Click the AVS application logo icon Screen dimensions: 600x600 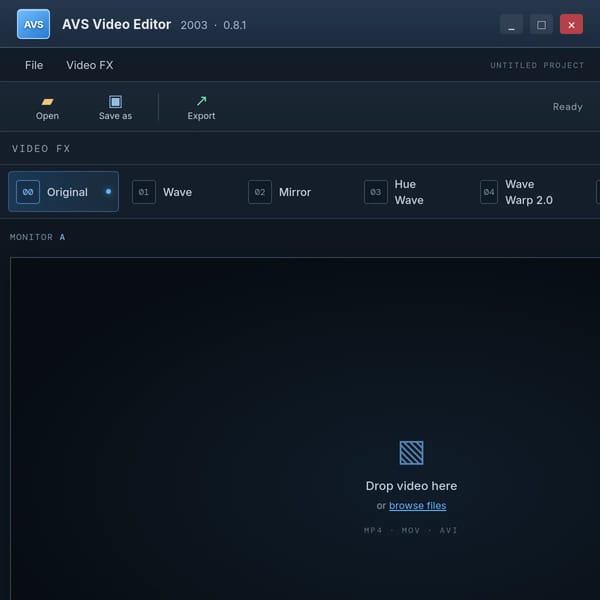(33, 24)
